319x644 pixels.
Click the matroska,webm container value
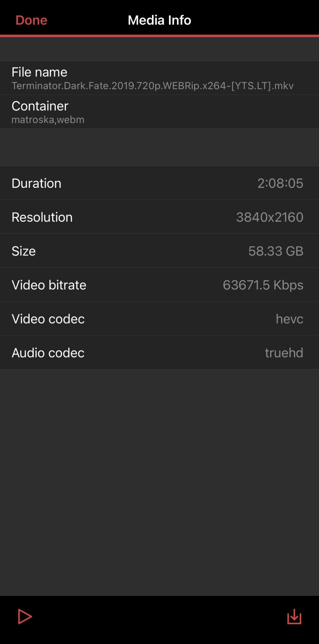tap(48, 120)
